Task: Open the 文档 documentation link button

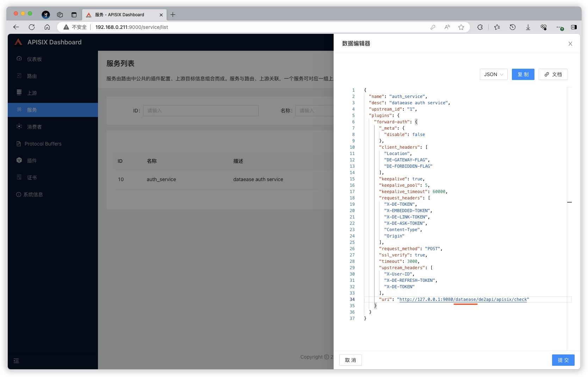Action: [x=553, y=74]
